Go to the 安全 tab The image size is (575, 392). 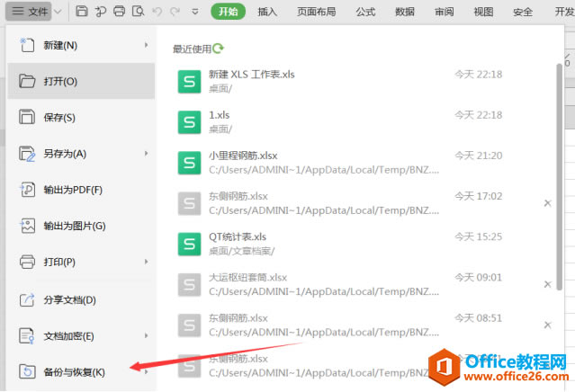[x=523, y=12]
